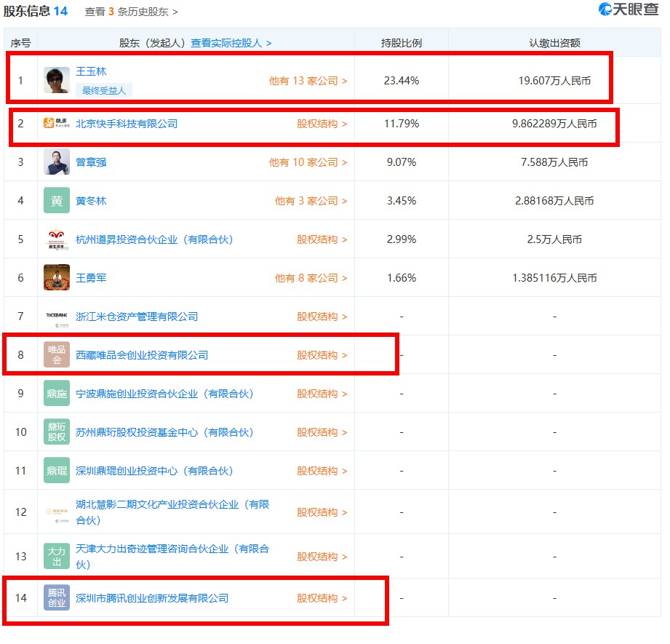Select the 19.607万人民币 contribution cell
The image size is (670, 644).
554,81
